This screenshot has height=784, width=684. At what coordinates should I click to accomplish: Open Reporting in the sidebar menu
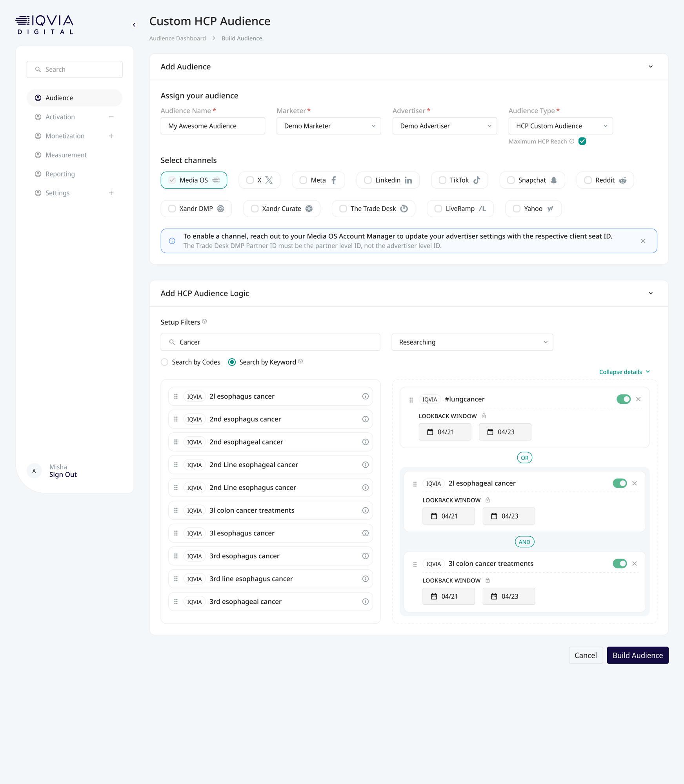pos(60,174)
